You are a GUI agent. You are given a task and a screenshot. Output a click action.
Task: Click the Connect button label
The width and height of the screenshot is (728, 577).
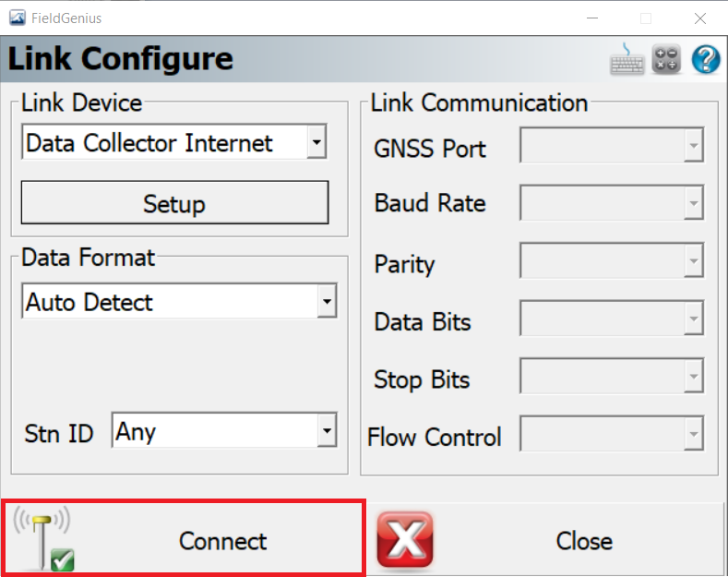pos(223,541)
